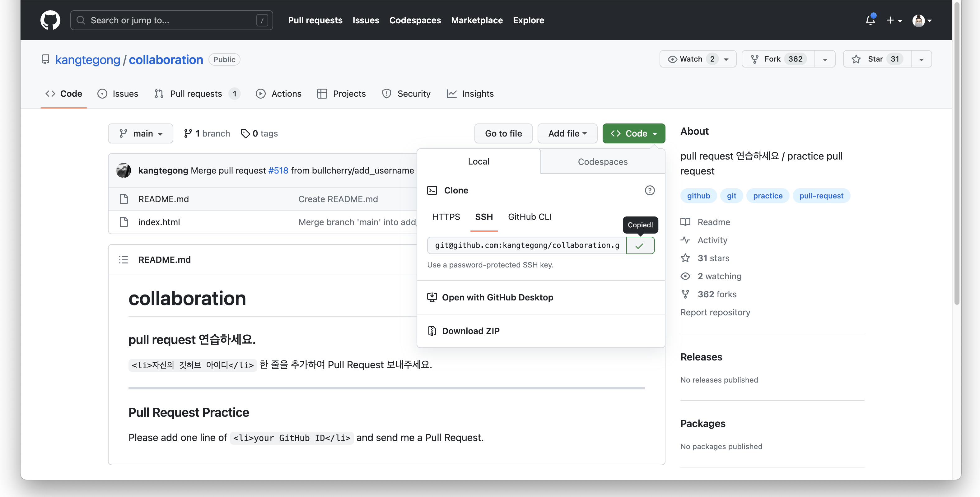Open the Packages heading link
The width and height of the screenshot is (980, 497).
point(703,424)
